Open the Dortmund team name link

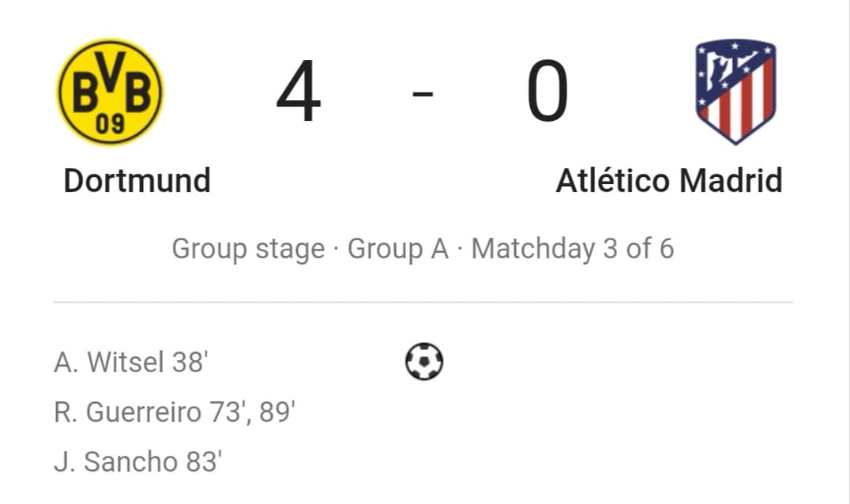[137, 180]
